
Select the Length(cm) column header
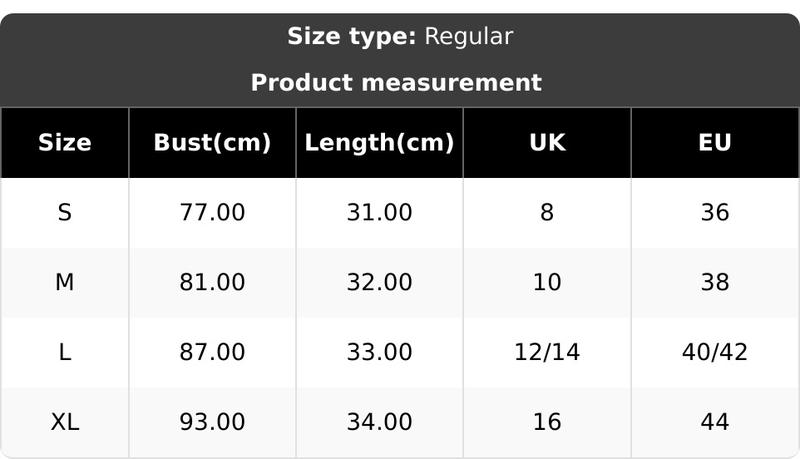379,143
